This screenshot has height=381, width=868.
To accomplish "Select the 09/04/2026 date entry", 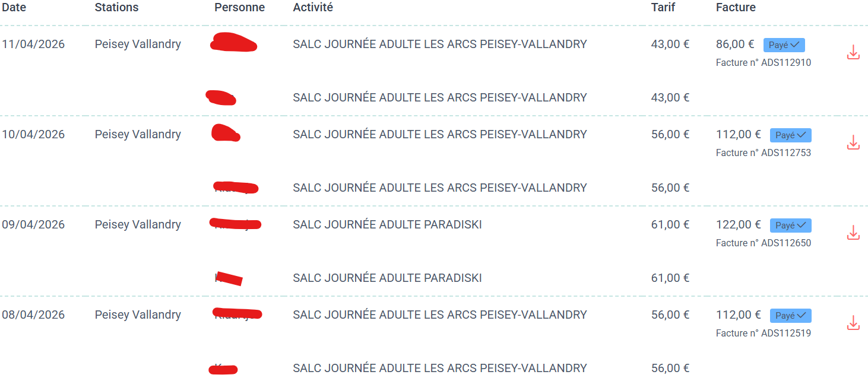I will 33,225.
